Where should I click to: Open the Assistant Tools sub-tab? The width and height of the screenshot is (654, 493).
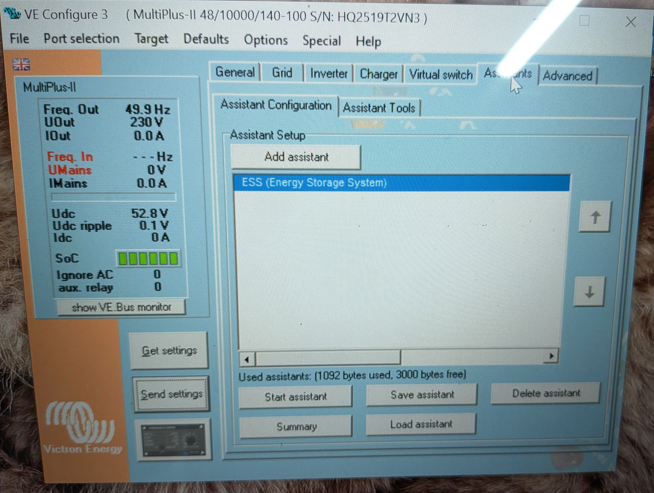pos(379,108)
